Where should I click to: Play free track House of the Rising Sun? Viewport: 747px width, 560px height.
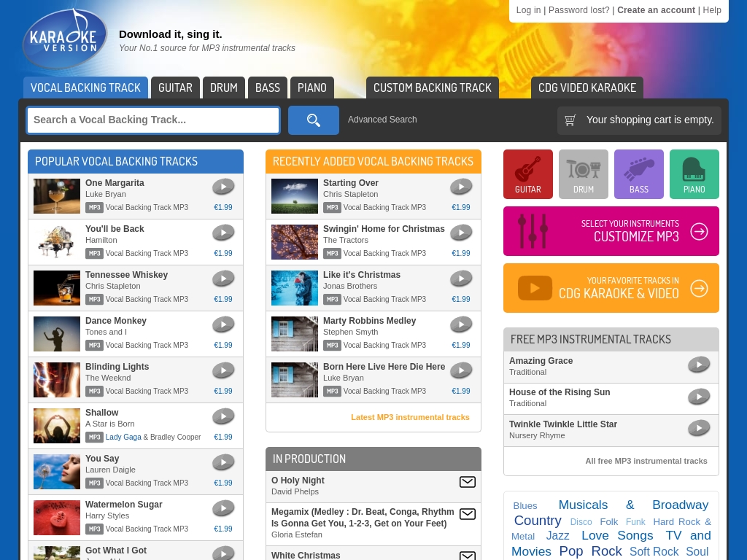tap(699, 397)
